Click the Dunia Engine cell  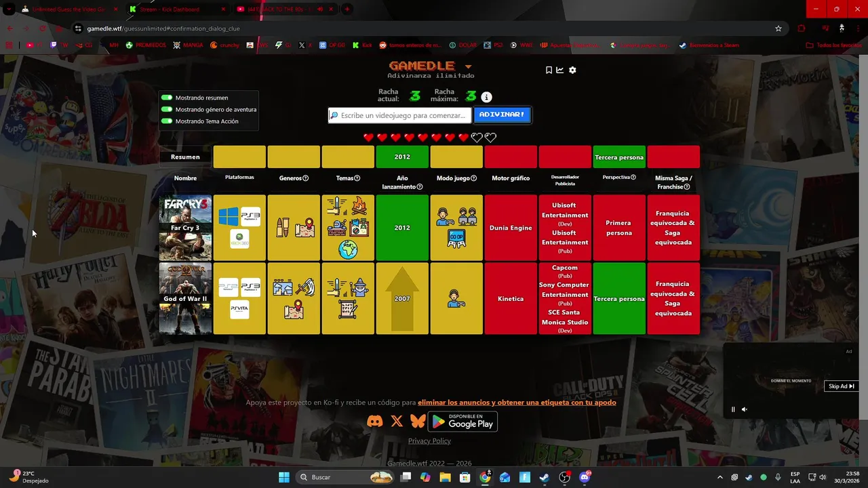511,228
